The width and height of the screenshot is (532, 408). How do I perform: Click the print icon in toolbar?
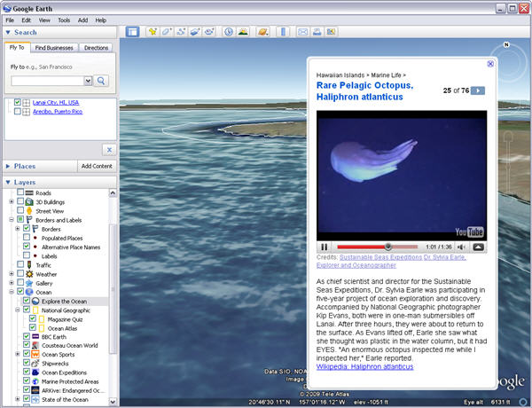(x=317, y=32)
